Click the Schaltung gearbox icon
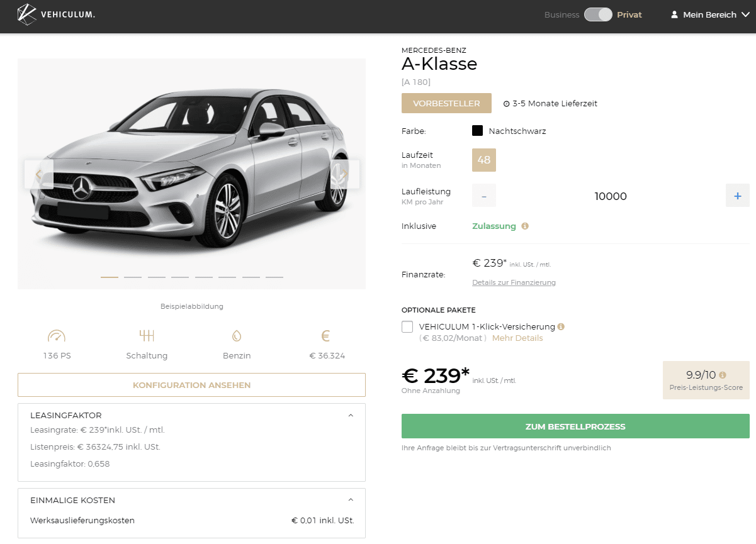This screenshot has height=544, width=756. 147,335
